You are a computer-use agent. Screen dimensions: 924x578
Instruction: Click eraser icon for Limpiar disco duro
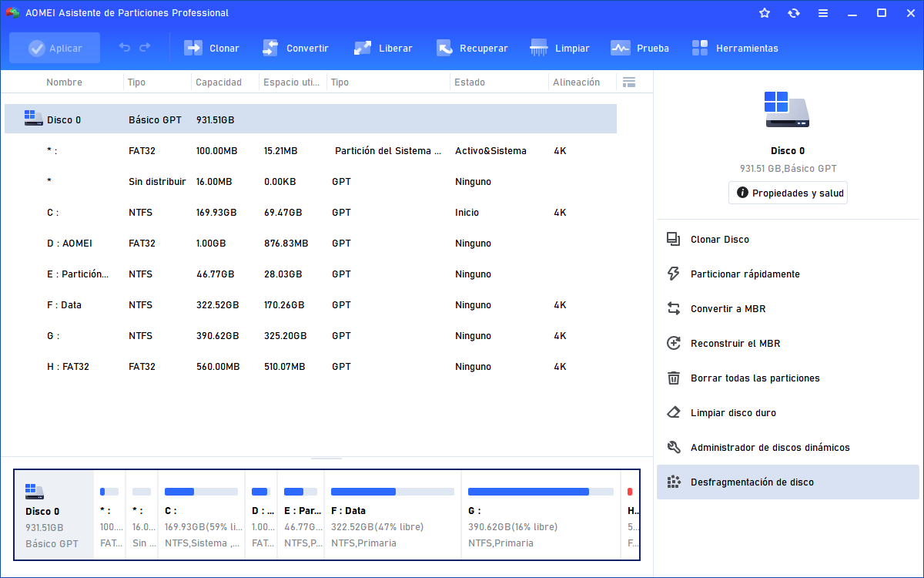tap(674, 413)
